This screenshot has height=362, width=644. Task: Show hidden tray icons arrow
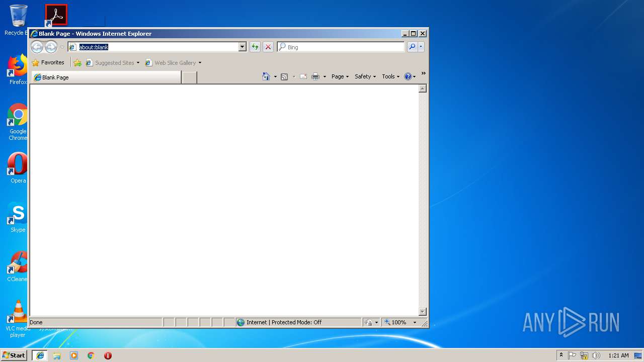pos(561,355)
